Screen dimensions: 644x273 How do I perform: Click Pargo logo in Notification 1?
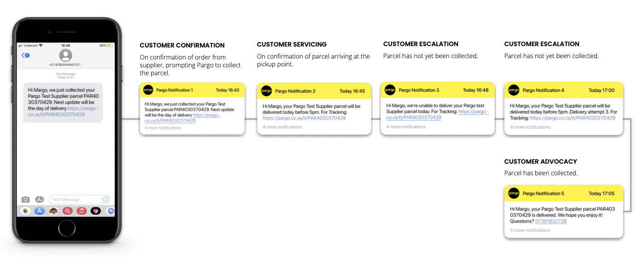[148, 90]
